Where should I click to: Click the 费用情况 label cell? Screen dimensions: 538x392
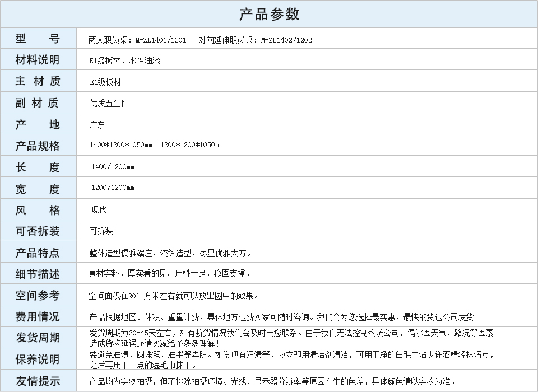tap(38, 317)
